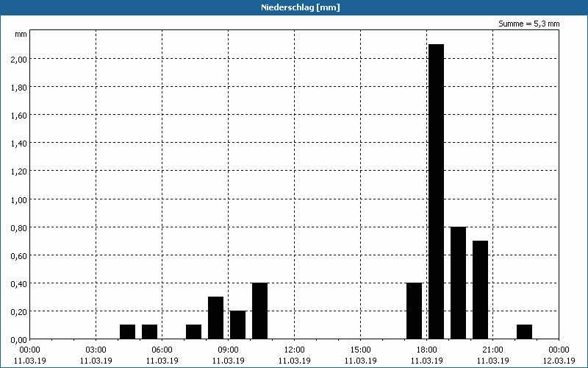Viewport: 588px width, 368px height.
Task: Click the 1,60 y-axis value
Action: [19, 116]
